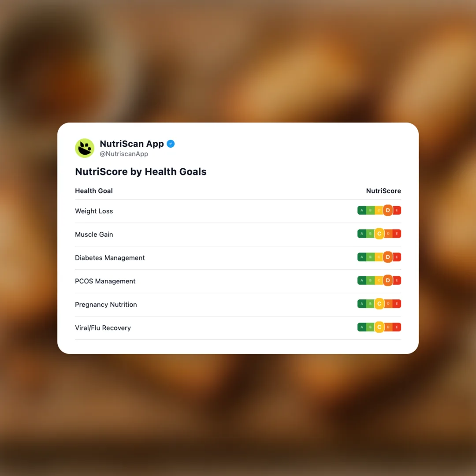Select the Muscle Gain row label
Image resolution: width=476 pixels, height=476 pixels.
click(94, 234)
